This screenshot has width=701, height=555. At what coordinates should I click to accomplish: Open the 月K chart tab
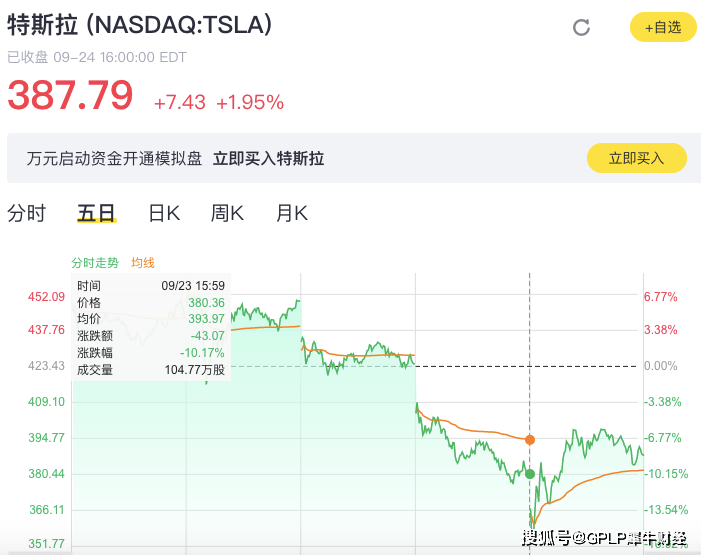click(291, 213)
